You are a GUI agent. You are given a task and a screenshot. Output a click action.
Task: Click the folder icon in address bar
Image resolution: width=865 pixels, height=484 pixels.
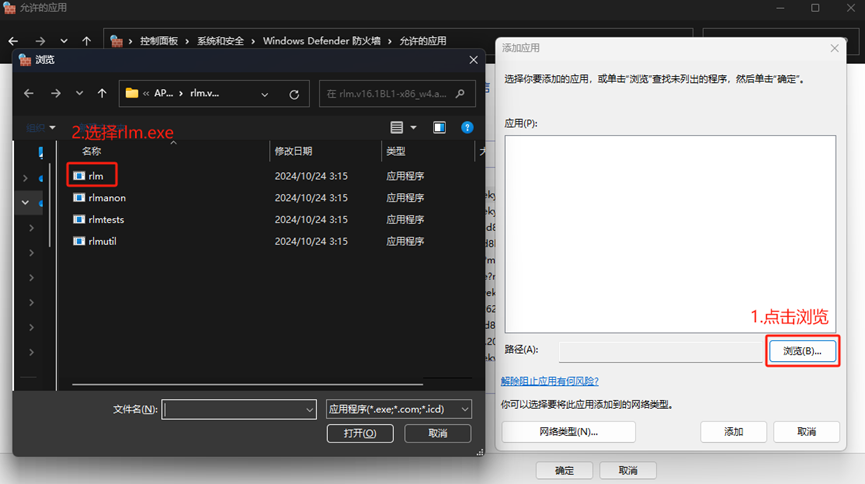132,93
